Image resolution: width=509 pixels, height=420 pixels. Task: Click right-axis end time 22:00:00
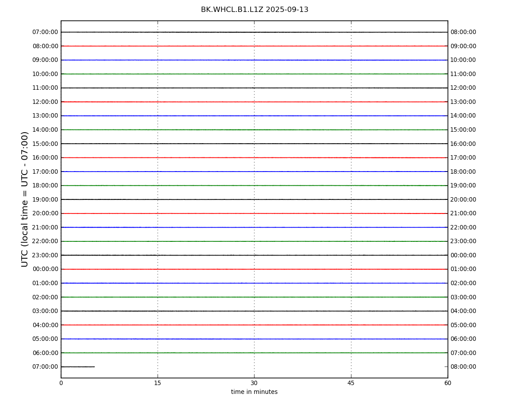click(463, 227)
